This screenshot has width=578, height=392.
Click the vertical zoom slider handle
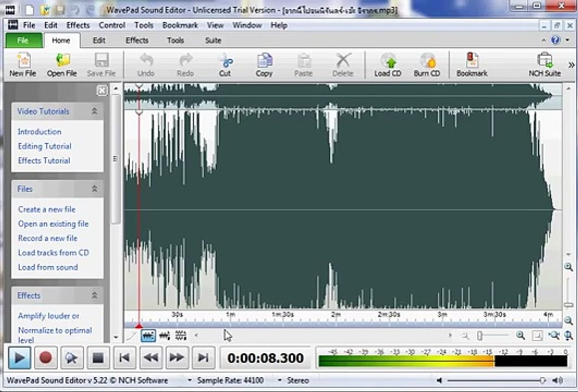click(x=569, y=305)
